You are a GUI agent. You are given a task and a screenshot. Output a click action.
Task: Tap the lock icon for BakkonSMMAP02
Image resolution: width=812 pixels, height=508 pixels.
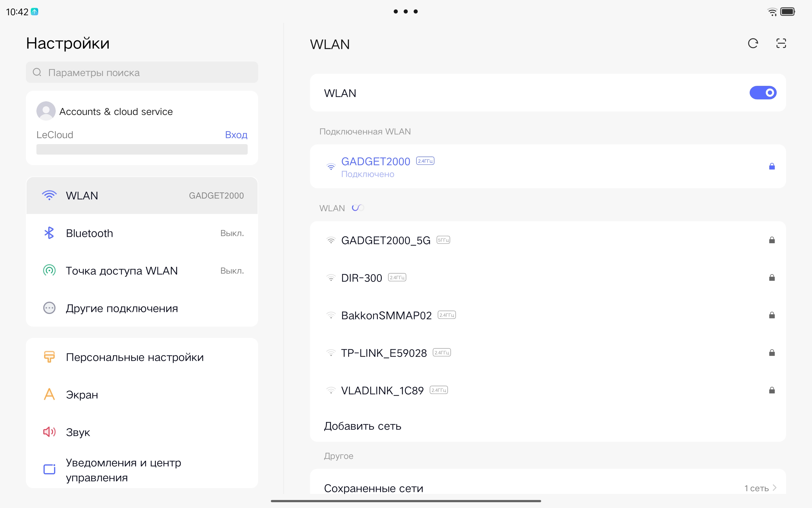click(x=772, y=315)
